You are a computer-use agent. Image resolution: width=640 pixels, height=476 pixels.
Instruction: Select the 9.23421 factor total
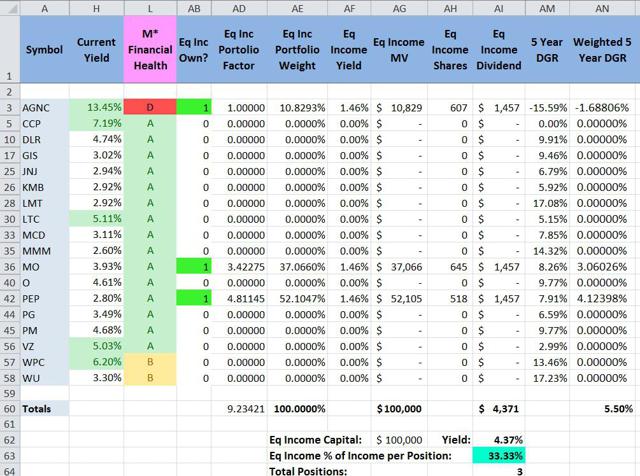coord(240,409)
